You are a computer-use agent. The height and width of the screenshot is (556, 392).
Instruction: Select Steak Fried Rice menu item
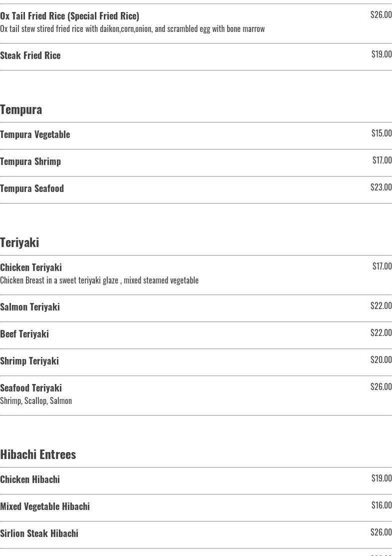click(30, 55)
